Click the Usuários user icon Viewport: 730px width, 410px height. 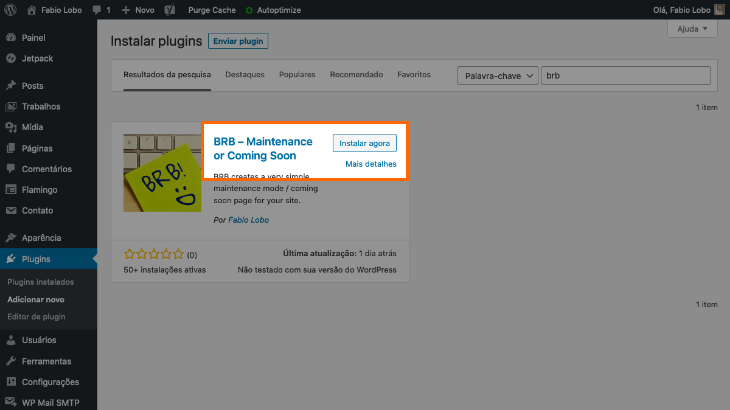pyautogui.click(x=11, y=340)
